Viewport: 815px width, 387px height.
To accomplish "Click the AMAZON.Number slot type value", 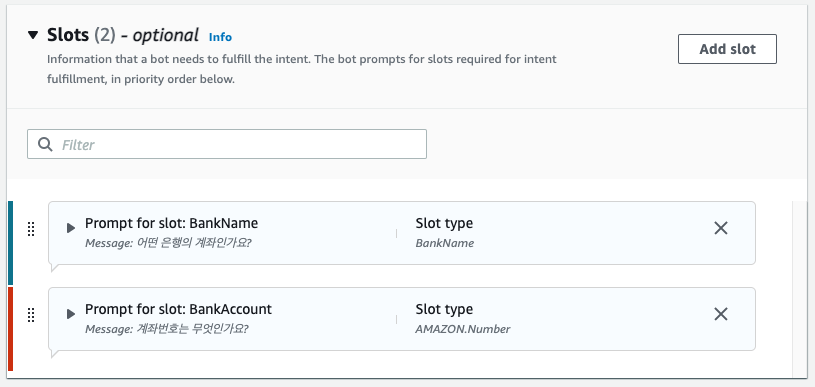I will (x=463, y=329).
